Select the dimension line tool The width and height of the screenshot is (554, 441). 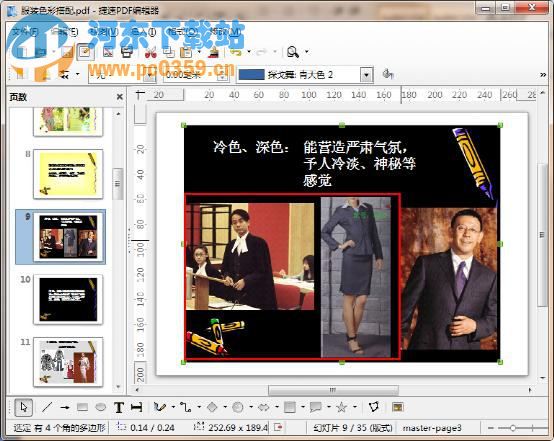[x=136, y=407]
